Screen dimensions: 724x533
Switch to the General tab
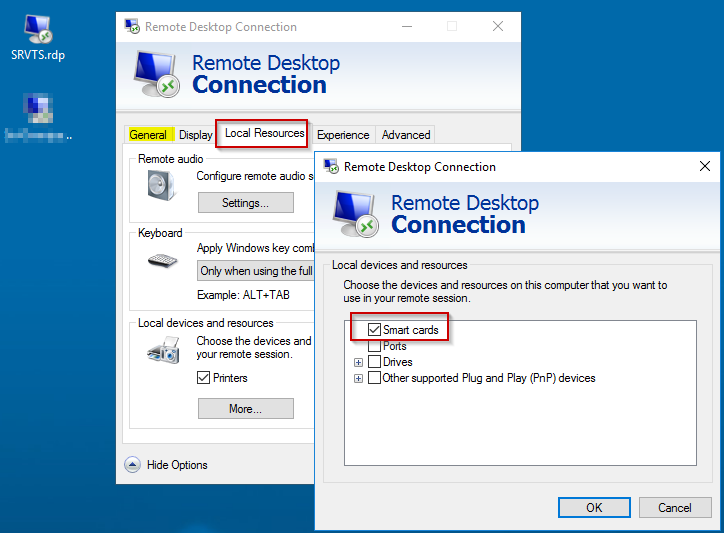pyautogui.click(x=148, y=134)
